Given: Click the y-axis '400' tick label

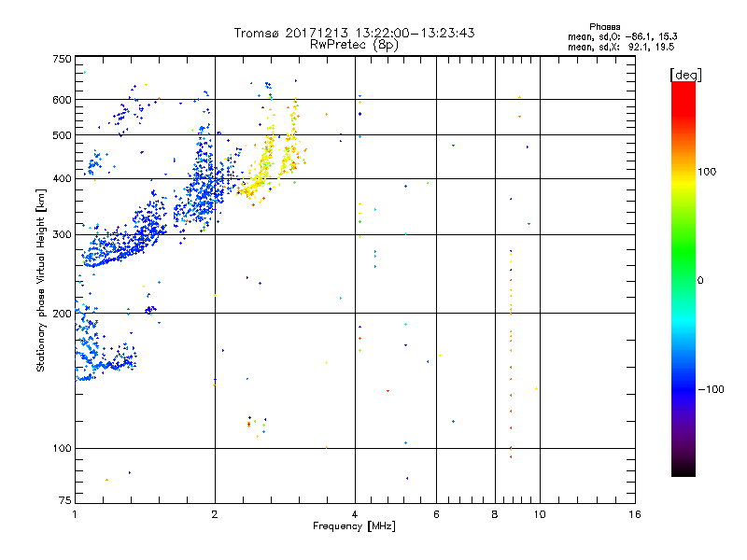Looking at the screenshot, I should point(62,178).
